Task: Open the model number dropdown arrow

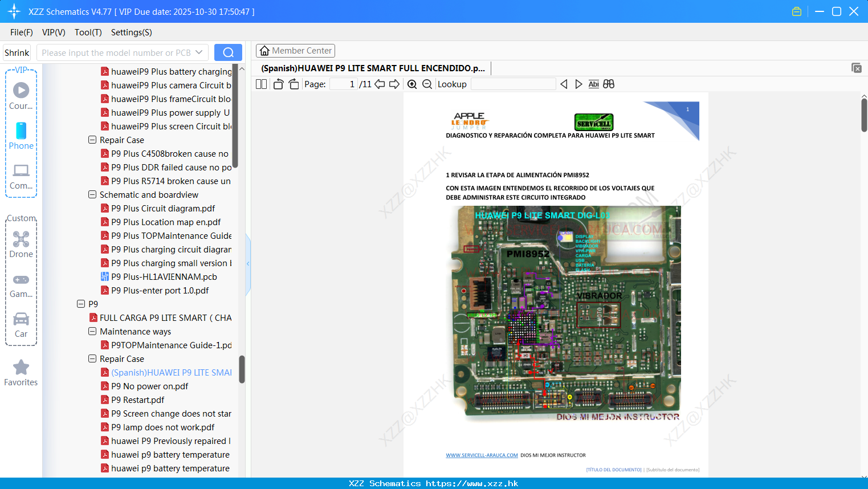Action: pos(199,52)
